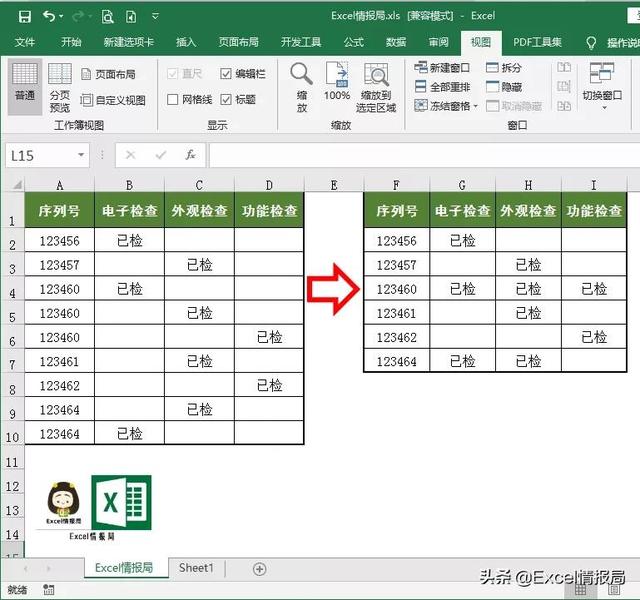Click the fx insert function icon
Viewport: 640px width, 600px height.
(x=191, y=155)
